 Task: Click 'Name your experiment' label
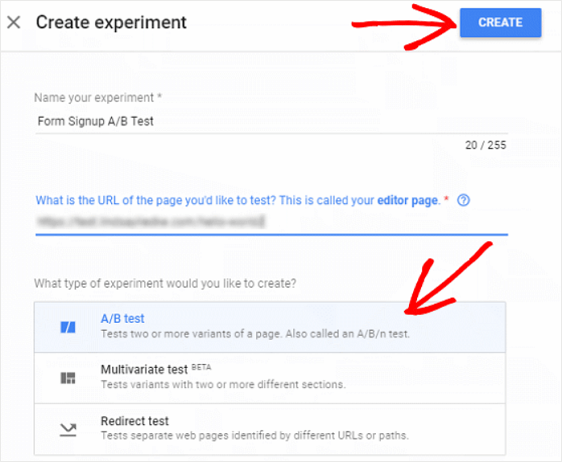click(x=94, y=97)
